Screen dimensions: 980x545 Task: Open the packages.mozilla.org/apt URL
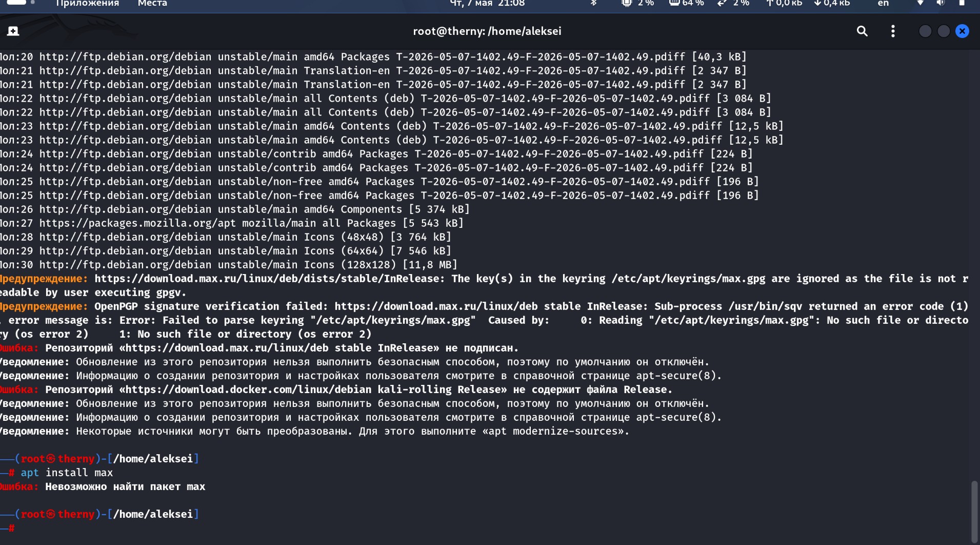coord(137,223)
